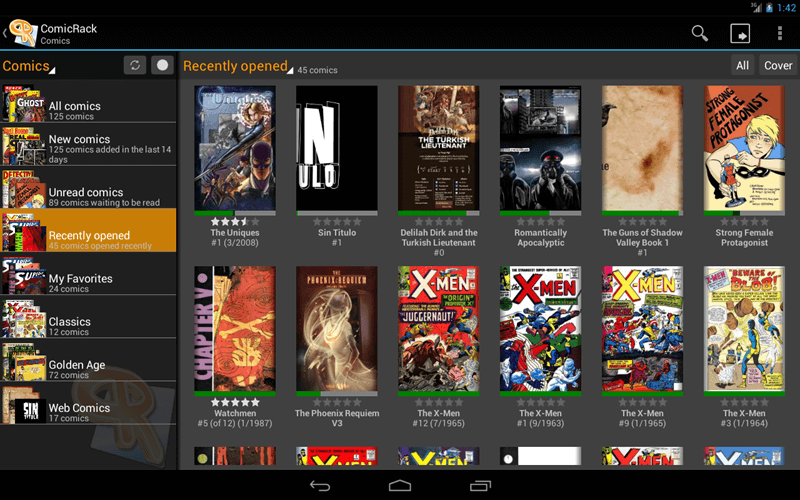800x500 pixels.
Task: Open the search magnifier icon
Action: [x=700, y=33]
